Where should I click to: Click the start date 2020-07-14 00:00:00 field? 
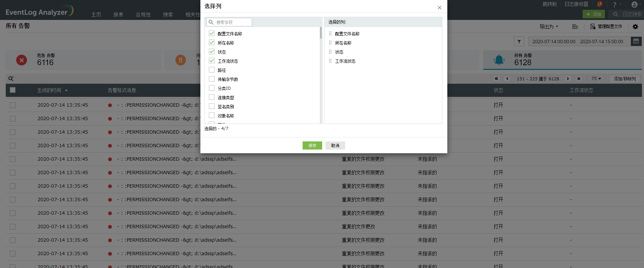pyautogui.click(x=554, y=42)
